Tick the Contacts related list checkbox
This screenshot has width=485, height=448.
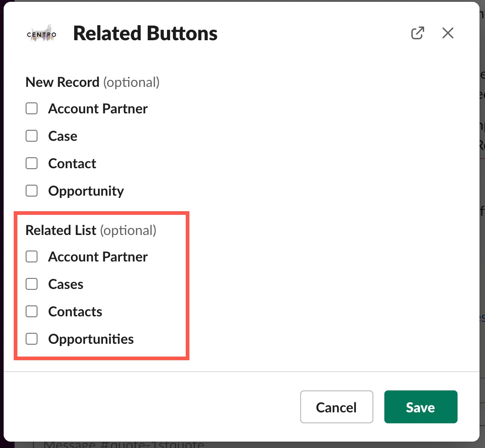(32, 311)
